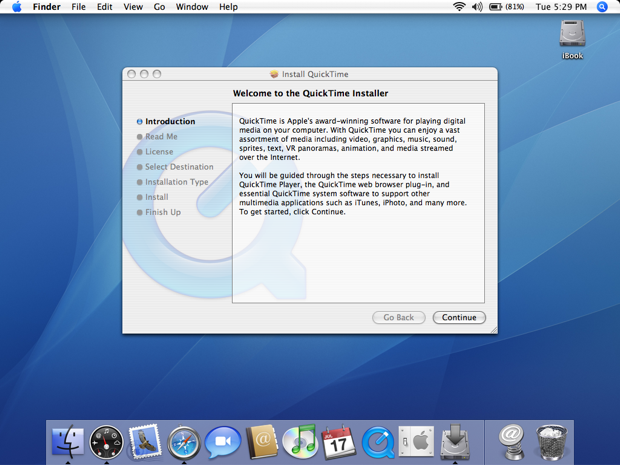Open the Trash in the Dock
The width and height of the screenshot is (620, 465).
552,442
